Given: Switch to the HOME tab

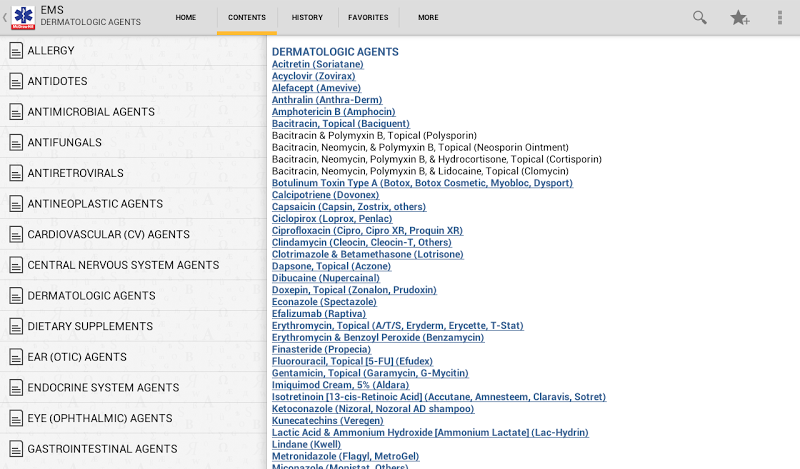Looking at the screenshot, I should 186,17.
